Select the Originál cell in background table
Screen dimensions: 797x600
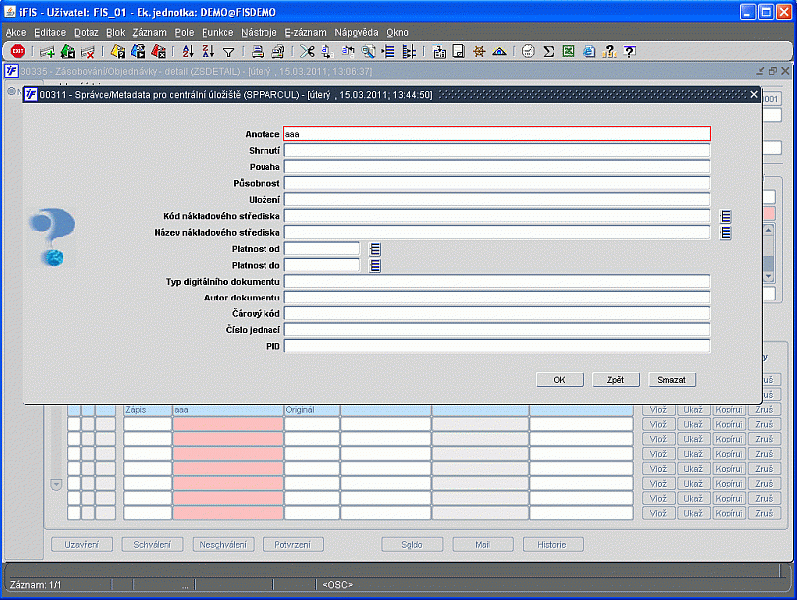pyautogui.click(x=312, y=410)
